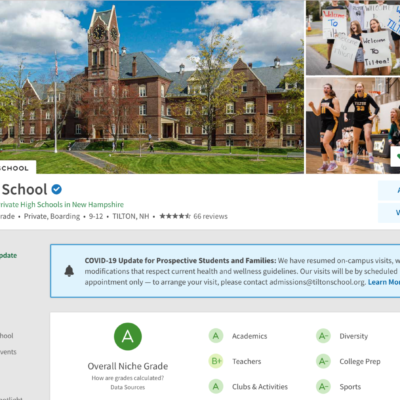The height and width of the screenshot is (400, 400).
Task: Click the TILTON, NH location text
Action: [x=131, y=216]
